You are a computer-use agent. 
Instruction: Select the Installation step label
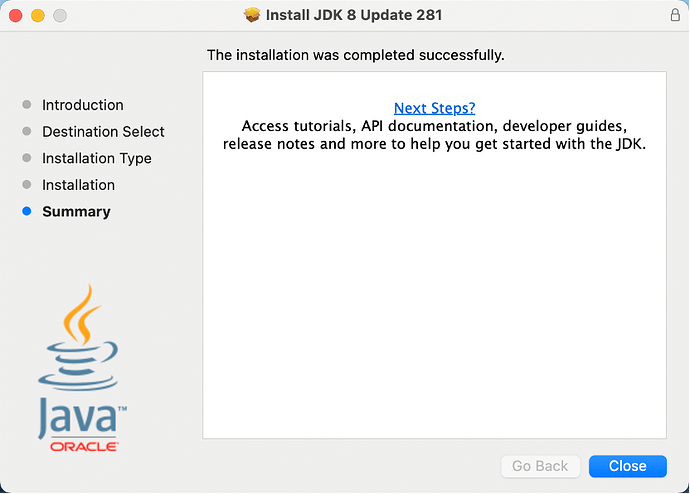coord(78,185)
